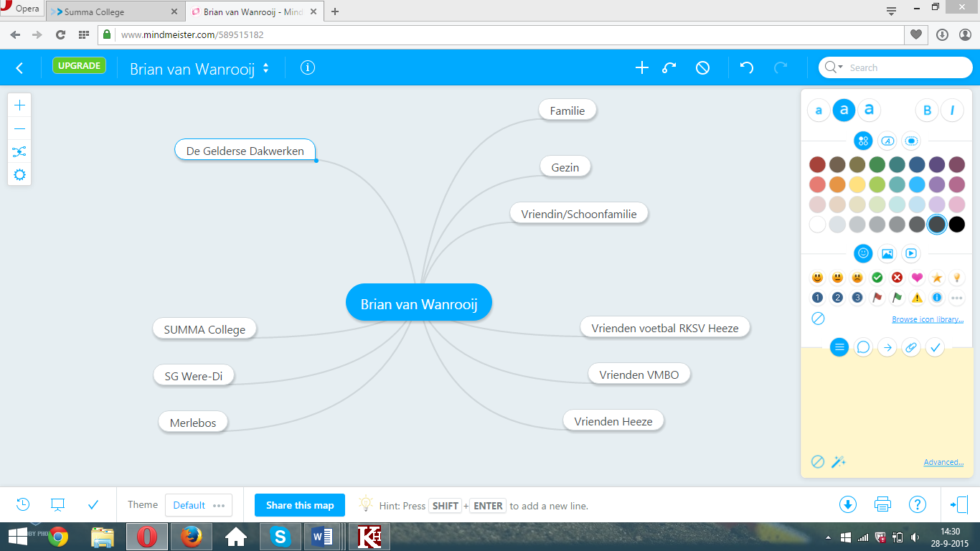Click the map layout icon in left toolbar

[19, 151]
